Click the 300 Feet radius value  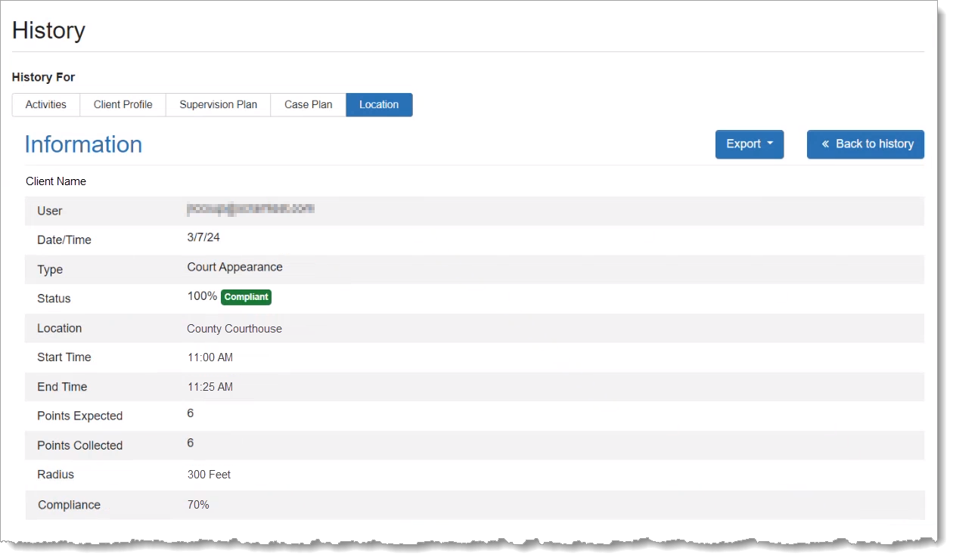[x=209, y=475]
